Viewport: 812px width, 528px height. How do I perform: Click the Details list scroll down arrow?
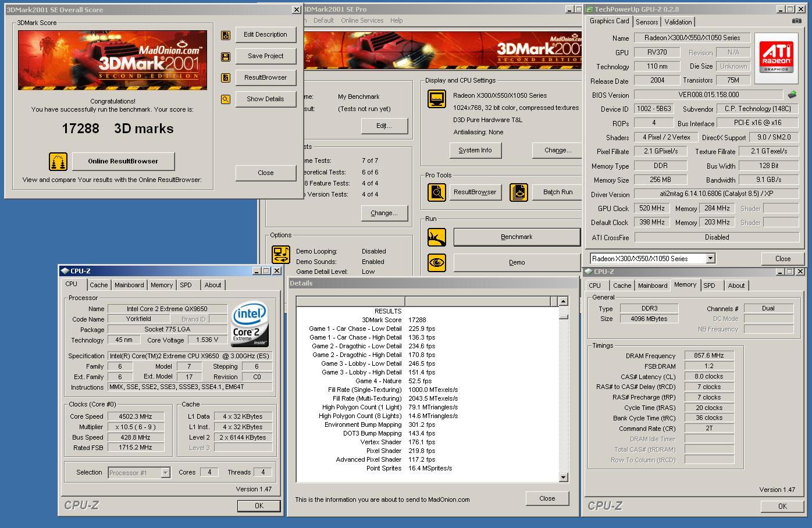point(563,477)
